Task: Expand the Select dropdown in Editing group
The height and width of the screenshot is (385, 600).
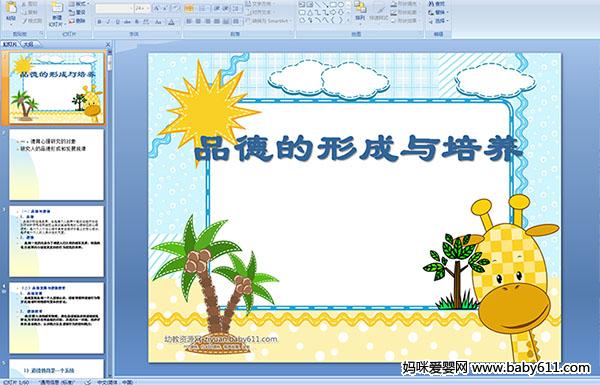Action: tap(447, 21)
